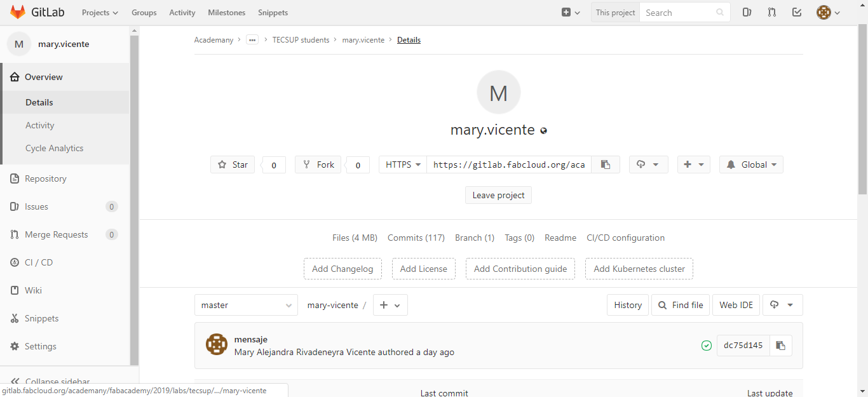Viewport: 868px width, 397px height.
Task: Click the public visibility globe icon
Action: click(x=543, y=131)
